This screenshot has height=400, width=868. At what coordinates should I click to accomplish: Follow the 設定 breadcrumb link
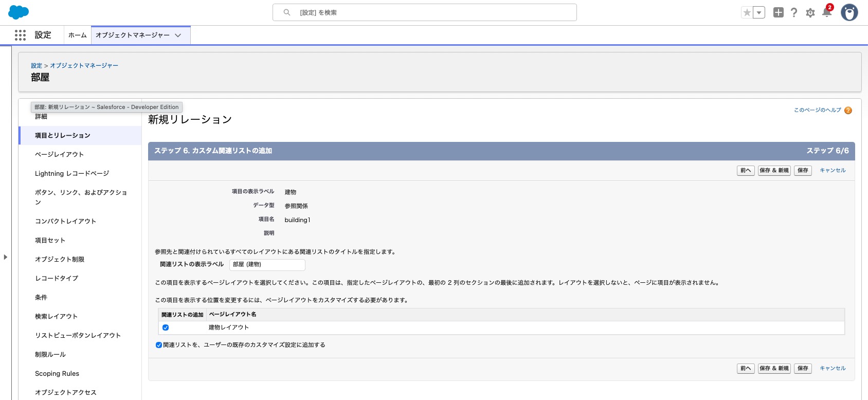pos(37,65)
